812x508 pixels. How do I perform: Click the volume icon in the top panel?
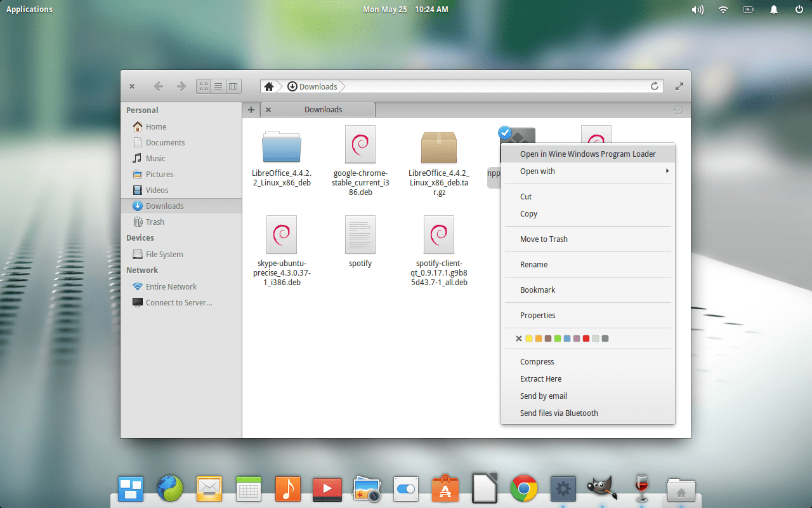698,10
